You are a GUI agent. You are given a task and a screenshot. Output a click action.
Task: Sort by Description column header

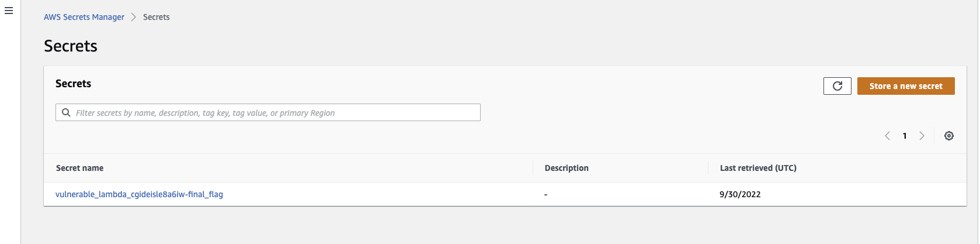pyautogui.click(x=567, y=168)
